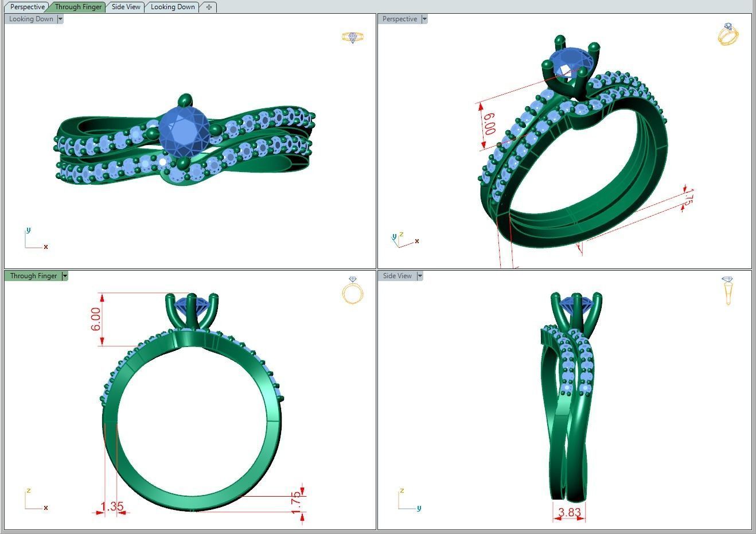Open Through Finger viewport title dropdown arrow
The width and height of the screenshot is (756, 534).
pos(65,276)
